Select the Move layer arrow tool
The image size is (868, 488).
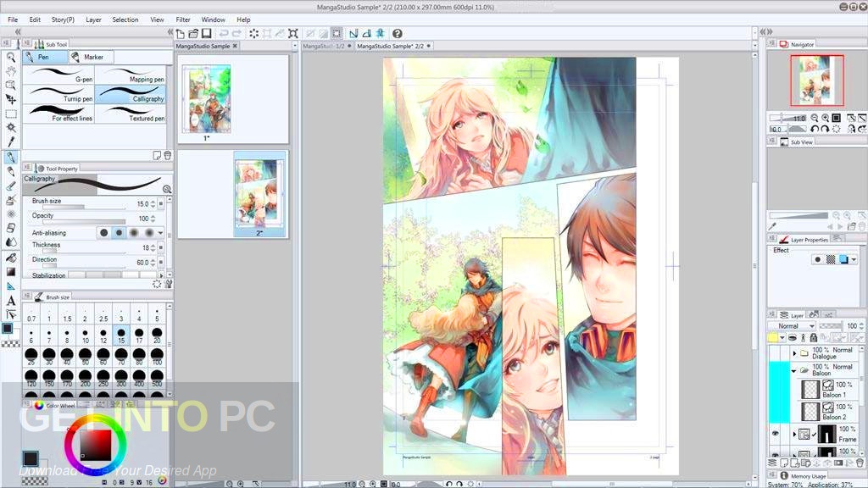[x=10, y=99]
